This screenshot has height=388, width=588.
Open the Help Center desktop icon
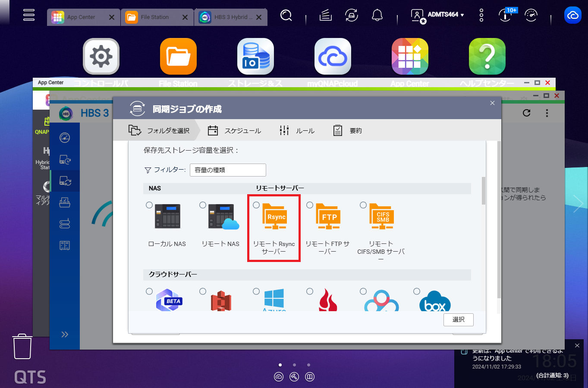[487, 57]
